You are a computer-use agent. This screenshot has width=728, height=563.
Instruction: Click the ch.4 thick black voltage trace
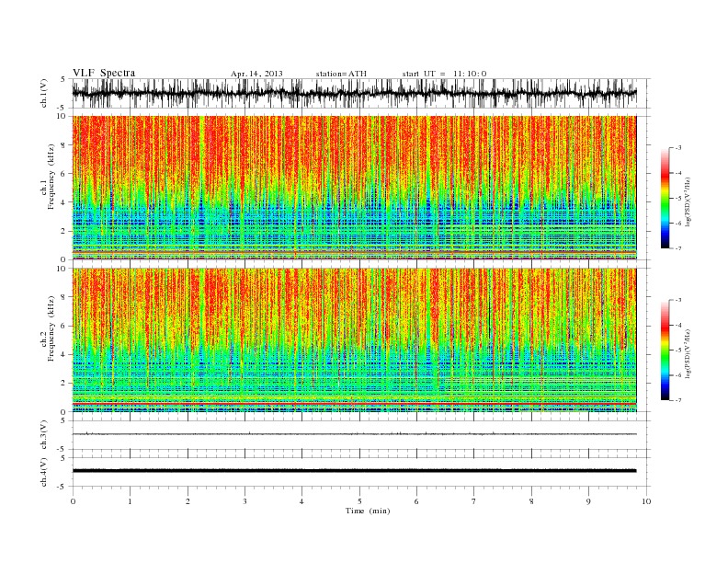pos(355,471)
